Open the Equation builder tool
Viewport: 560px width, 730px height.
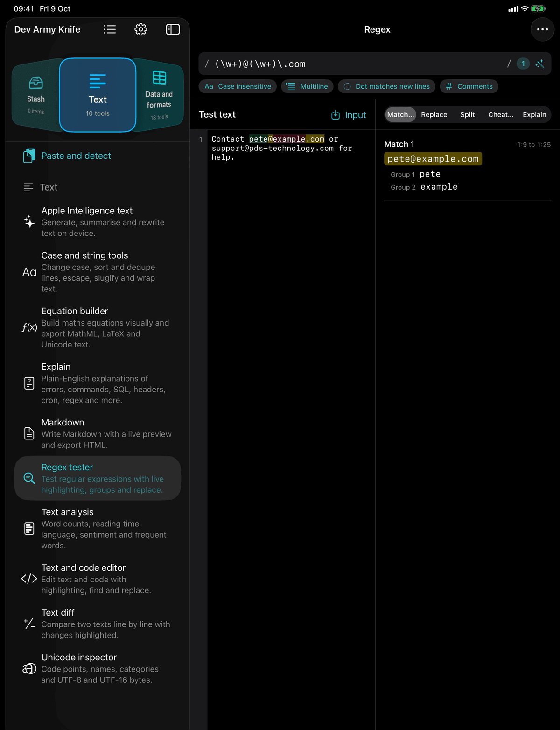(x=98, y=327)
